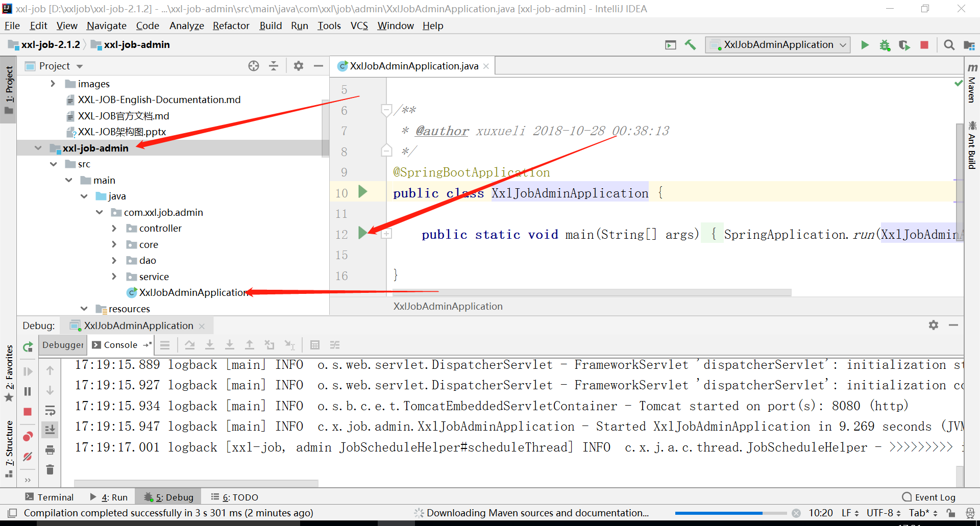Image resolution: width=980 pixels, height=526 pixels.
Task: Collapse the src folder
Action: [54, 164]
